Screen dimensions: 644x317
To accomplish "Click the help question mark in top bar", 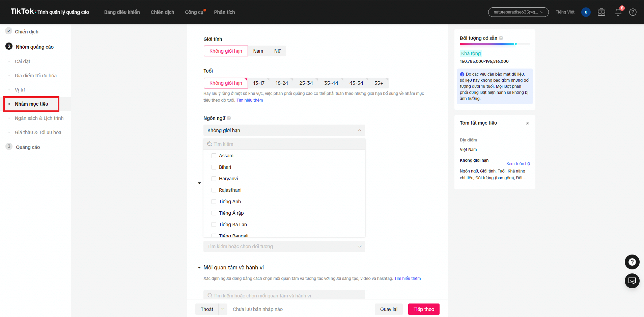I will coord(633,12).
